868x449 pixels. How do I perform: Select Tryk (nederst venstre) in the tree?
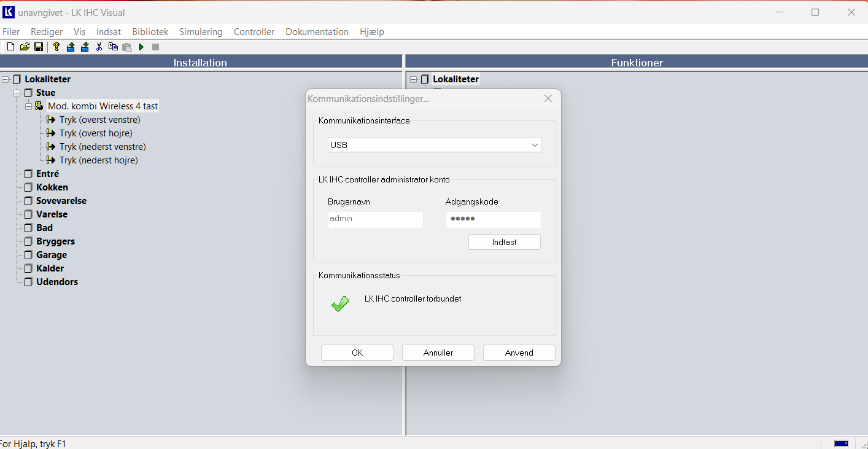click(103, 147)
